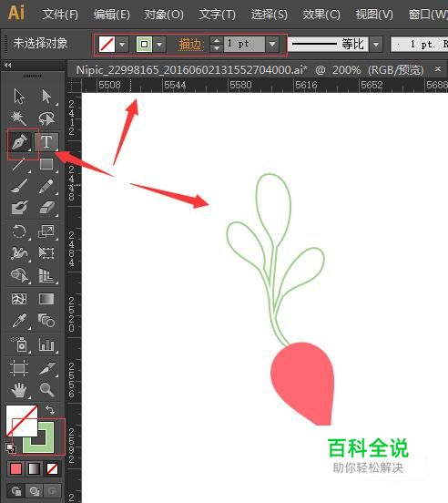Switch to Draw Normal mode

click(x=16, y=491)
